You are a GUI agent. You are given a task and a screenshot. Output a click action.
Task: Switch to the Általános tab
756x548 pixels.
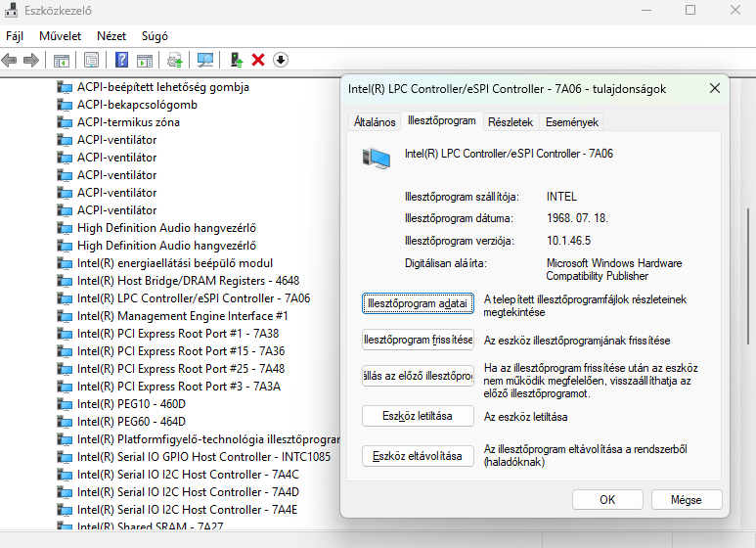click(375, 122)
